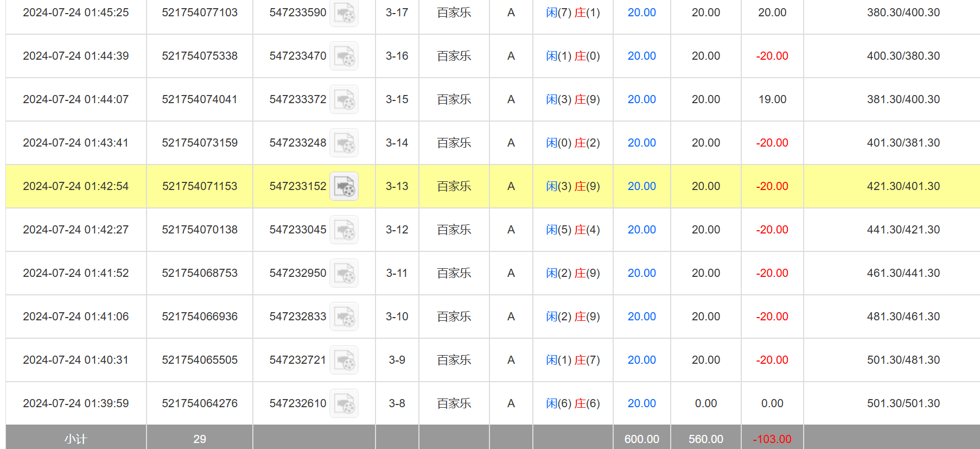Open video replay icon beside 547233045
This screenshot has width=980, height=449.
click(344, 230)
